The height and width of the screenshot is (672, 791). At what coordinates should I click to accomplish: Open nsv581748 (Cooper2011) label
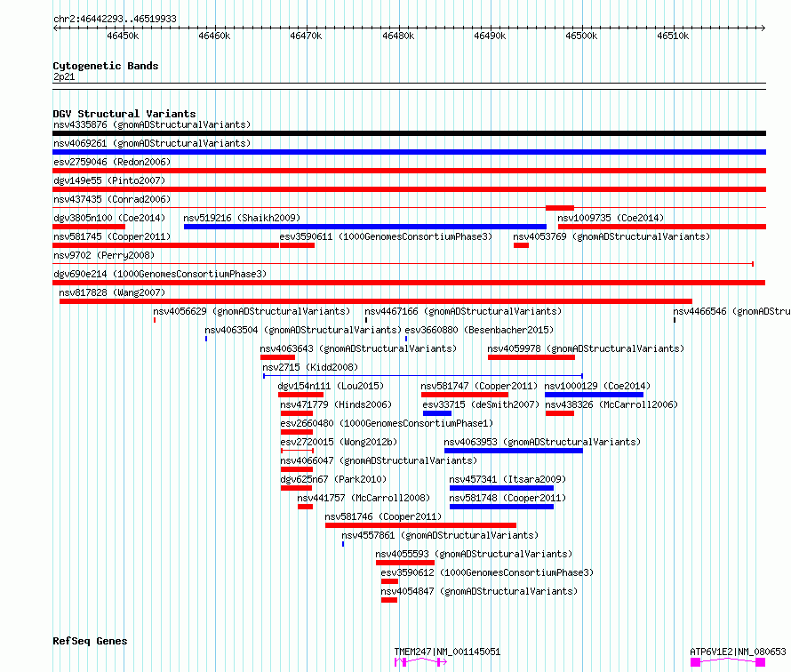(507, 498)
